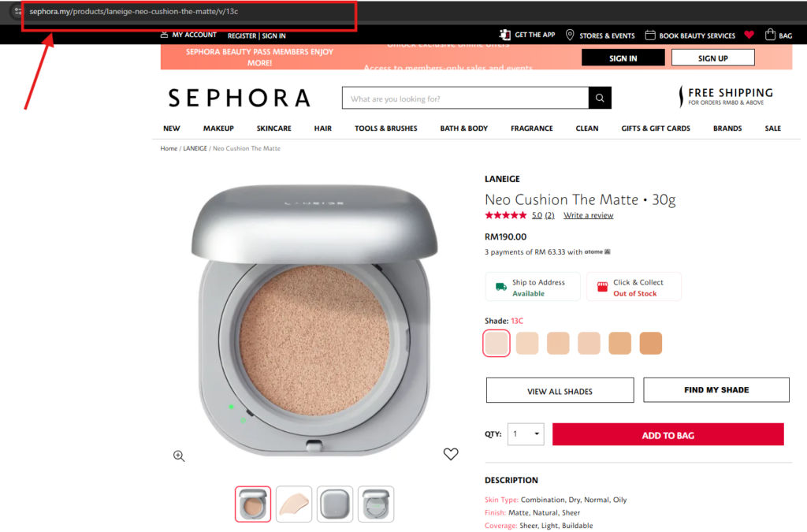
Task: Select Ship to Address delivery option
Action: [533, 287]
